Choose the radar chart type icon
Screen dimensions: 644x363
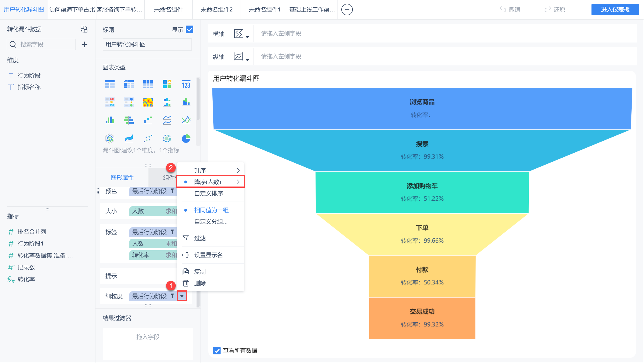[110, 138]
